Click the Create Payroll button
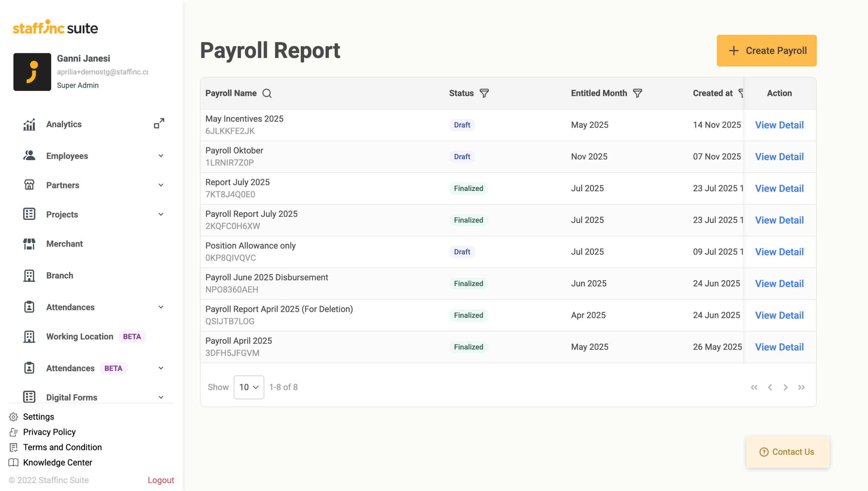 766,51
